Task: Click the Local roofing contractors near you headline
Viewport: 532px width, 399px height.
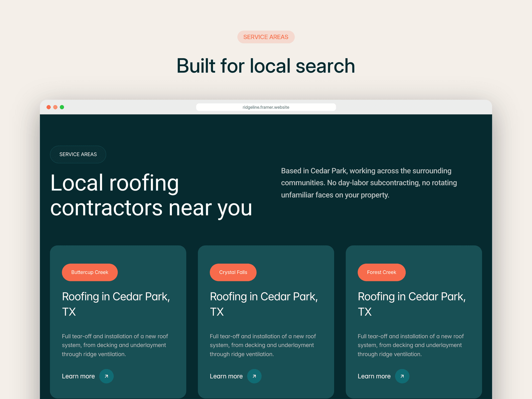Action: point(151,196)
